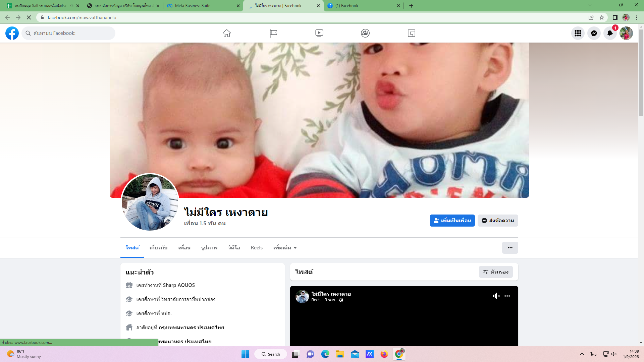The image size is (644, 362).
Task: Open the Gaming icon in top bar
Action: 412,33
